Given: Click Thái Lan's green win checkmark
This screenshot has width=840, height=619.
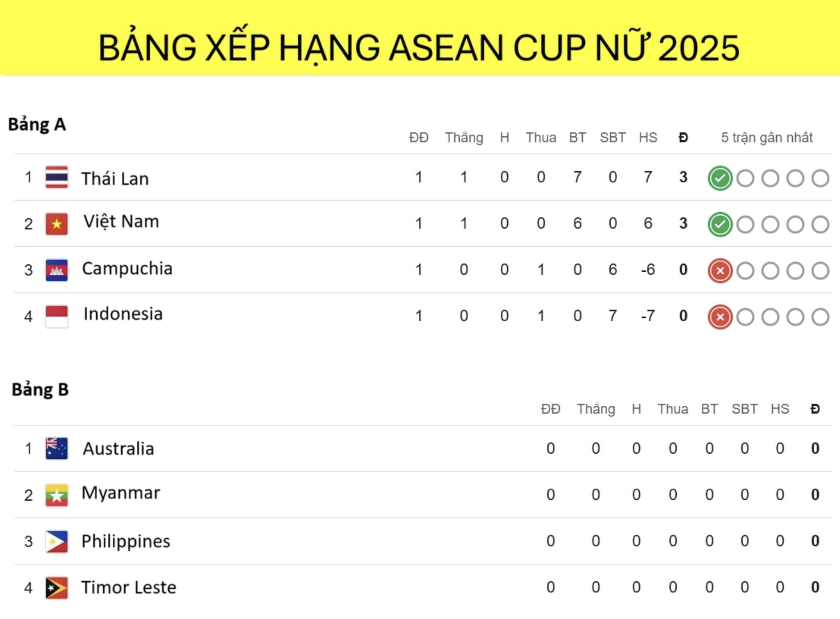Looking at the screenshot, I should [720, 178].
